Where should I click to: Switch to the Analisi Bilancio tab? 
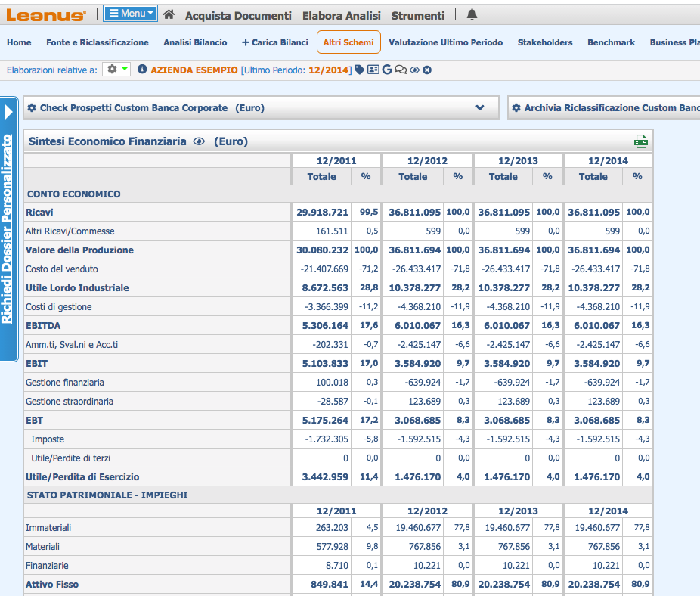coord(195,42)
